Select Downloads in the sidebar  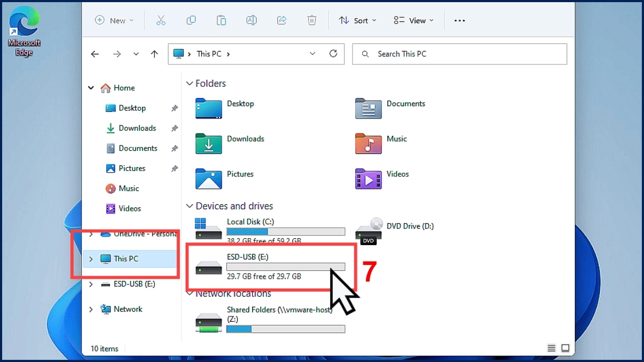pyautogui.click(x=137, y=128)
